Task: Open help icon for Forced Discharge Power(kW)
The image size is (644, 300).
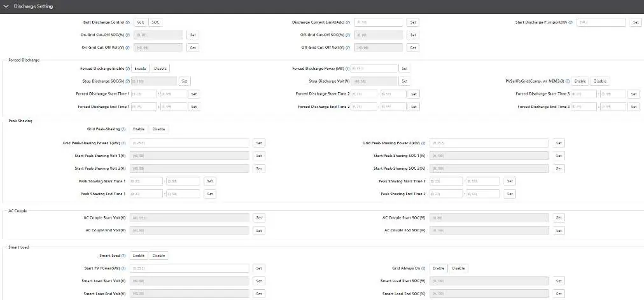Action: click(347, 69)
